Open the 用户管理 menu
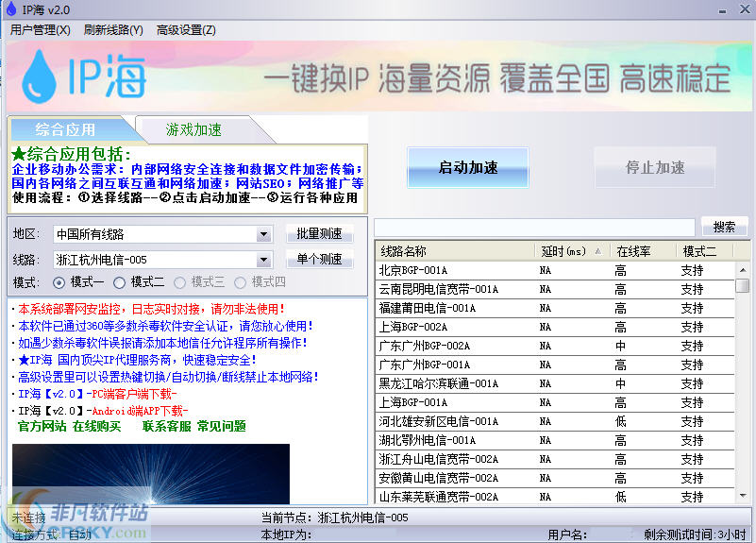This screenshot has height=543, width=756. pos(41,30)
